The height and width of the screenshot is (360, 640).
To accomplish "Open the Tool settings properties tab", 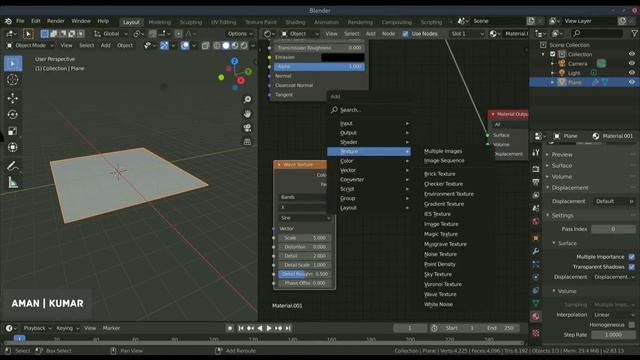I will pos(536,152).
